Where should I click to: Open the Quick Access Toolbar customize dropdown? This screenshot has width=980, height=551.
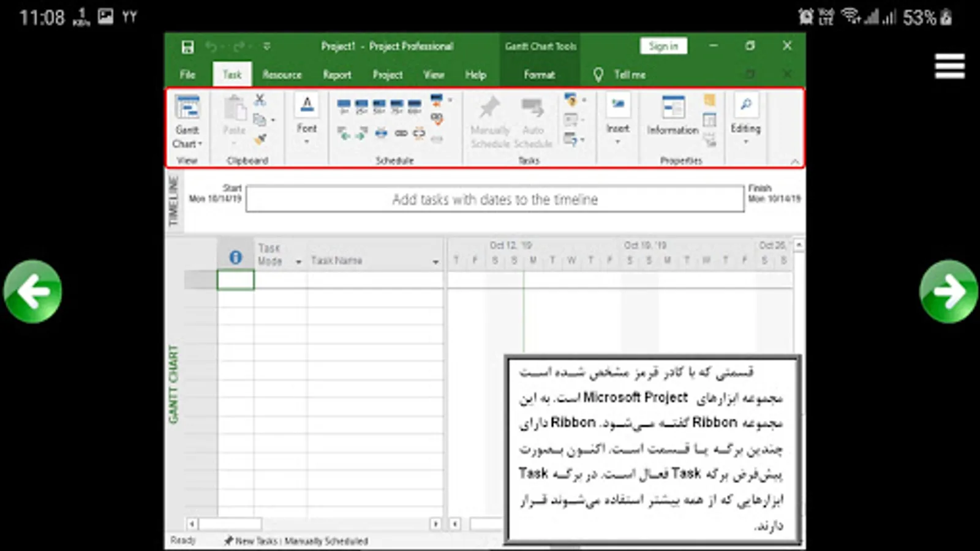(x=266, y=47)
